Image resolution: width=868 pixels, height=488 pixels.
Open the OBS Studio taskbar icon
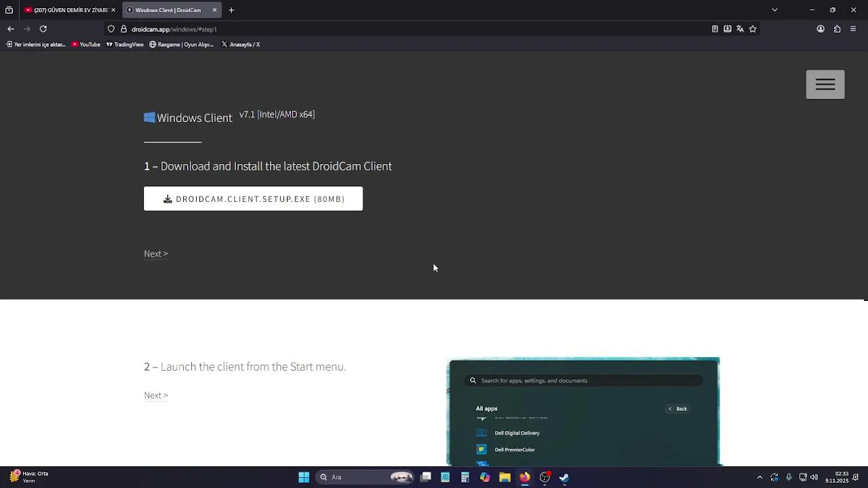point(545,477)
